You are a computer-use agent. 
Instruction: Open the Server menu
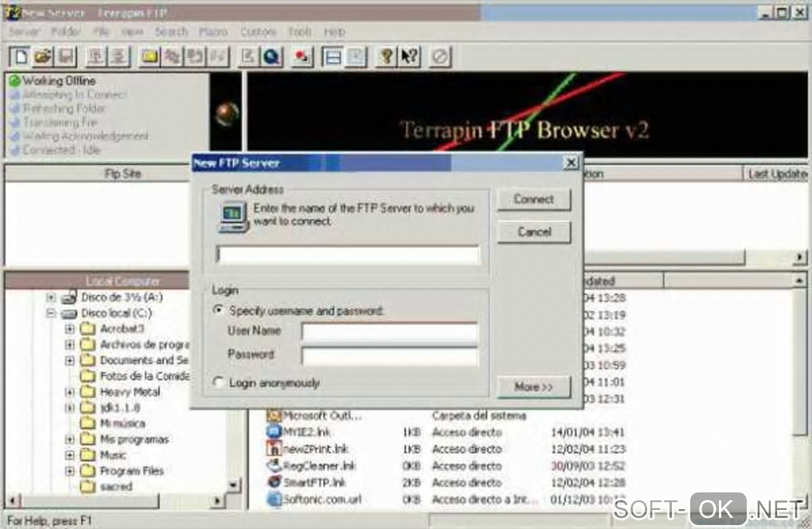point(24,32)
